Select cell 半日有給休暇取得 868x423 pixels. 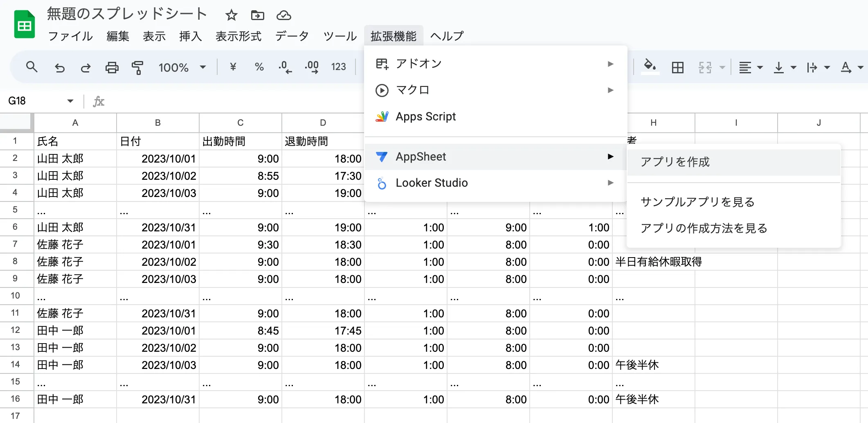pyautogui.click(x=654, y=262)
